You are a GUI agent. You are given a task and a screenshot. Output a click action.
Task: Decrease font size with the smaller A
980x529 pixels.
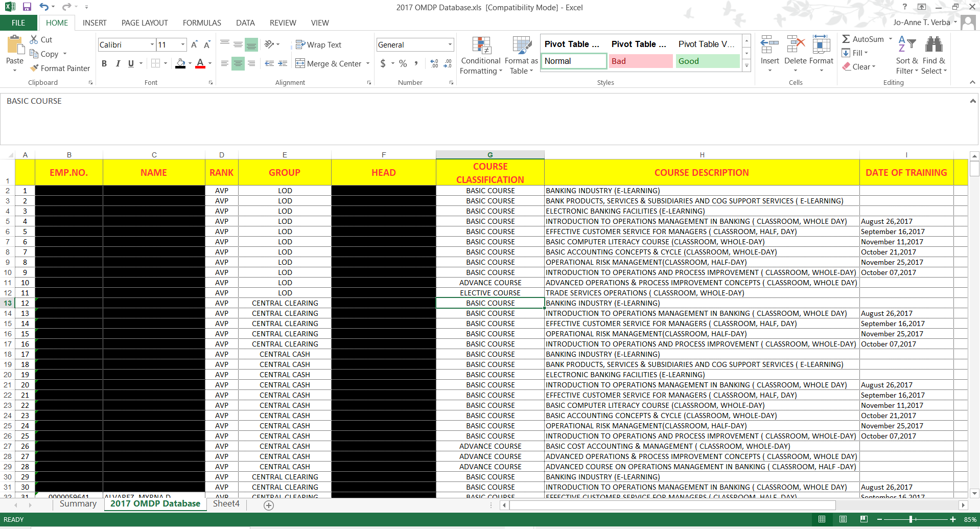tap(207, 45)
